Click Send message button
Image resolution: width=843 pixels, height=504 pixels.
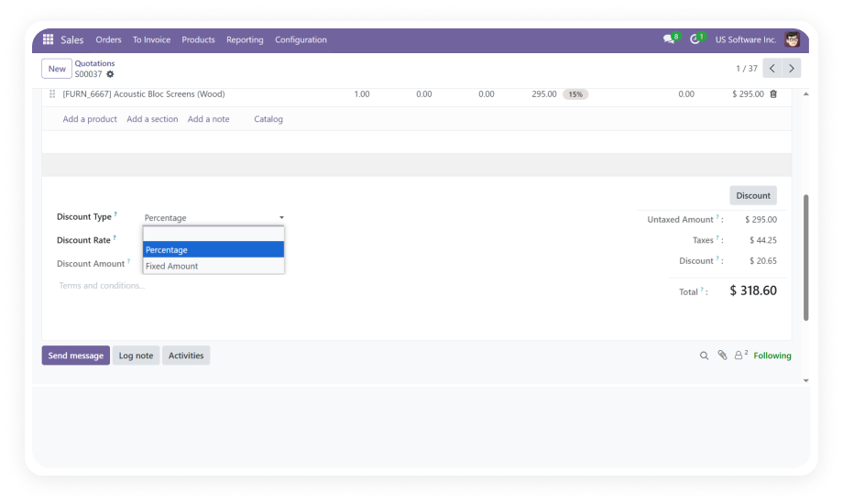point(76,356)
